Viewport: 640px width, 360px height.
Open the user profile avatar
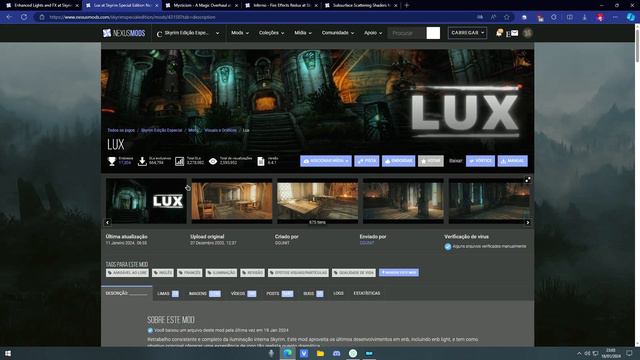pos(527,33)
